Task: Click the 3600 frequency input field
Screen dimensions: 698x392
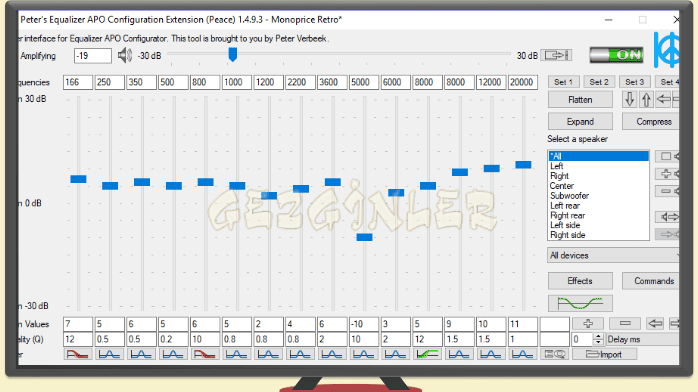Action: (x=332, y=82)
